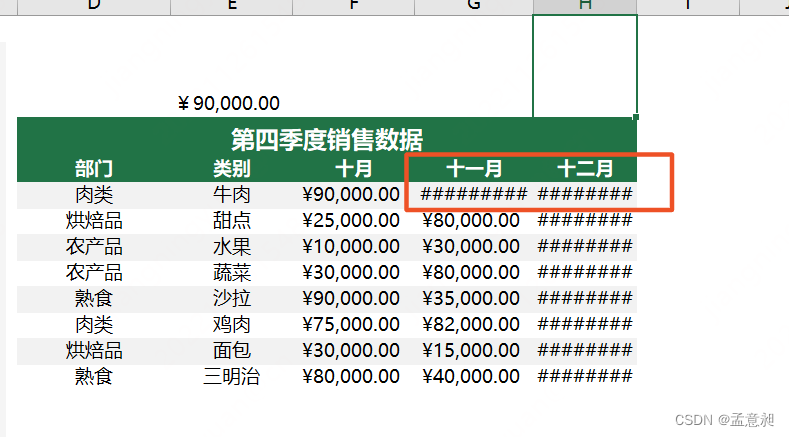
Task: Select the standalone ¥ 90,000.00 cell above the table
Action: point(229,103)
